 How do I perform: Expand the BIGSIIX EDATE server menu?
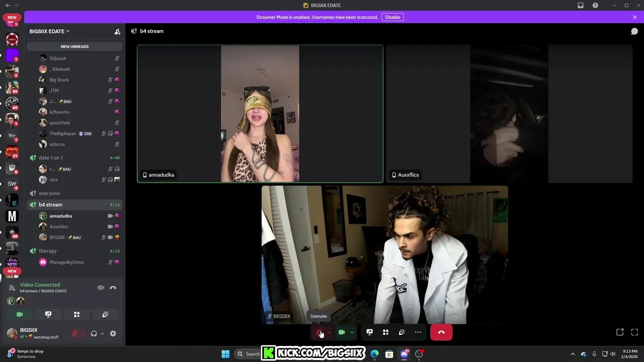49,31
